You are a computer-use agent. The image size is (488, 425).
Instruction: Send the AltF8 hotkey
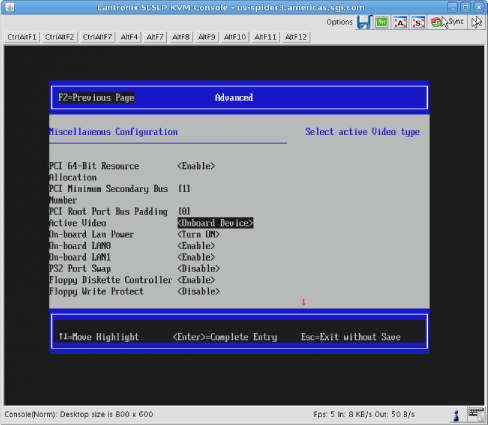point(181,37)
